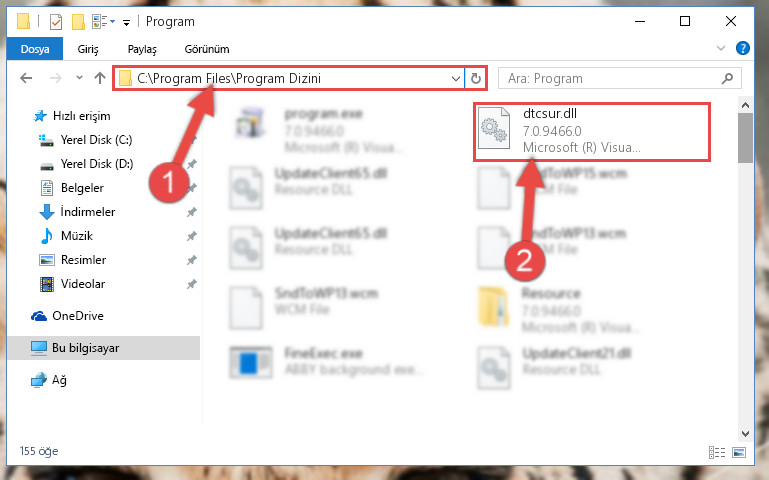Click the vertical scrollbar down arrow
This screenshot has width=769, height=480.
click(x=745, y=433)
